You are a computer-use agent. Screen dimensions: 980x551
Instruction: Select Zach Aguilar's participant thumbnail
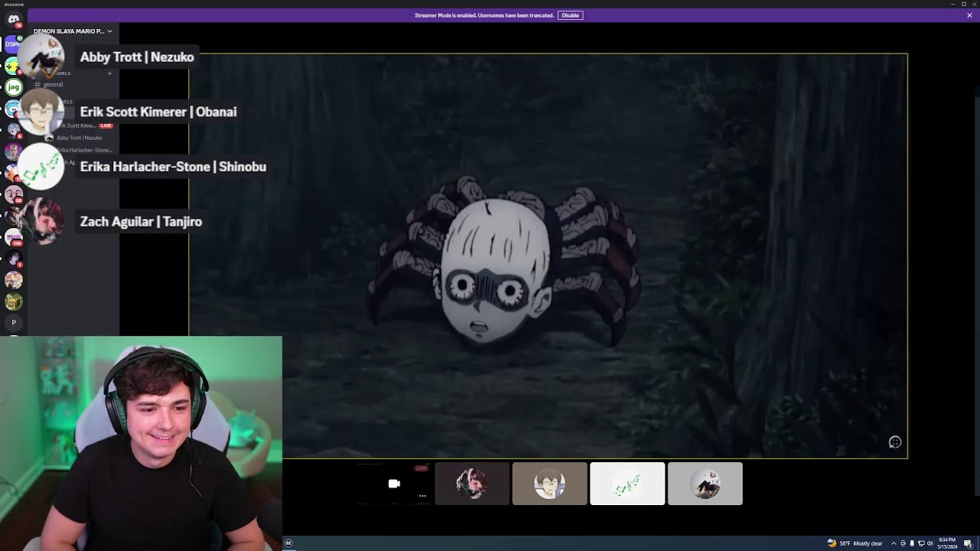[x=472, y=484]
